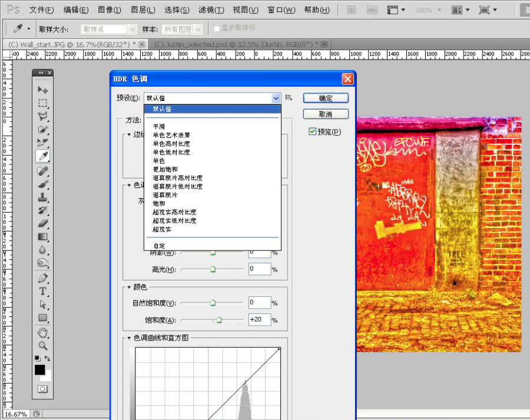Image resolution: width=530 pixels, height=420 pixels.
Task: Collapse the toolbox with the double arrows
Action: click(x=41, y=72)
